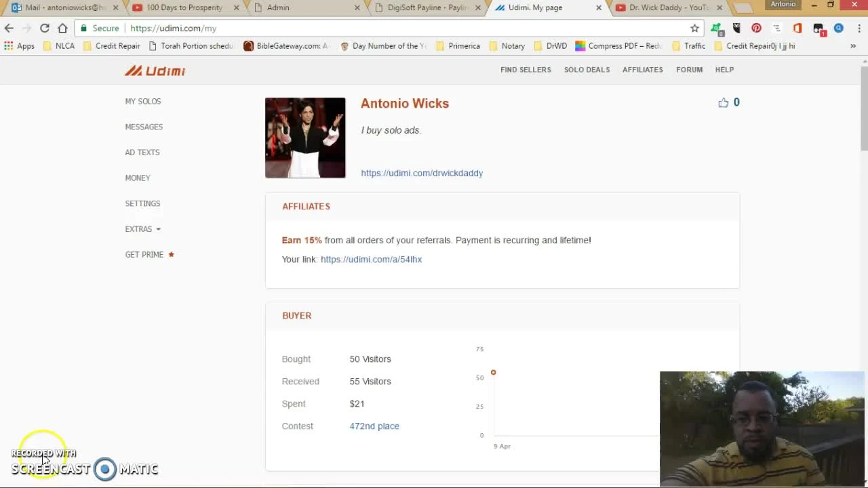
Task: Click the Get Prime star icon
Action: coord(171,254)
